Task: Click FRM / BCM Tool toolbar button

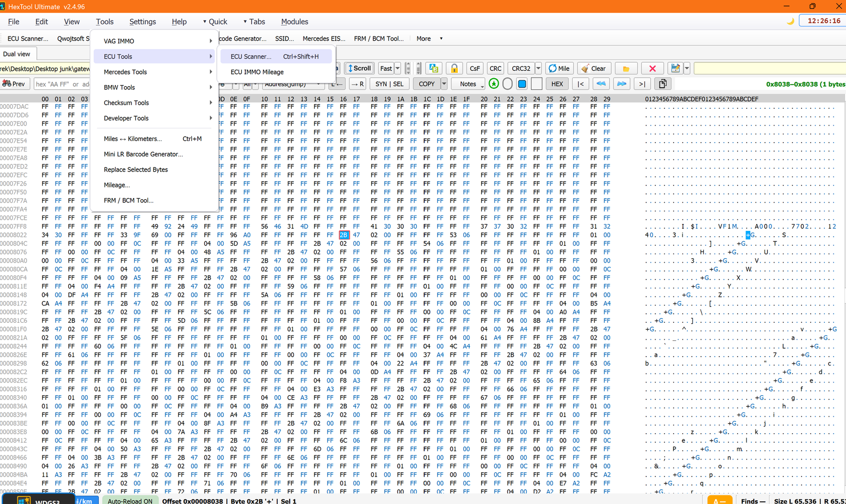Action: 379,39
